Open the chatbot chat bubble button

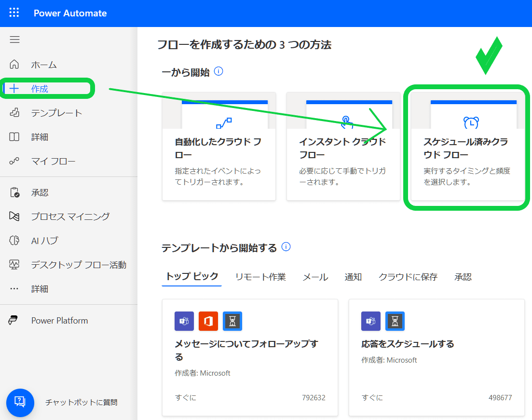click(x=20, y=403)
